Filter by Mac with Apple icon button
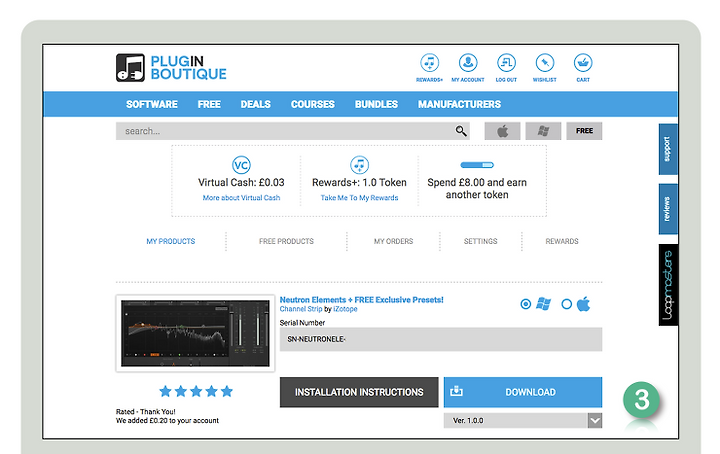 [x=502, y=131]
